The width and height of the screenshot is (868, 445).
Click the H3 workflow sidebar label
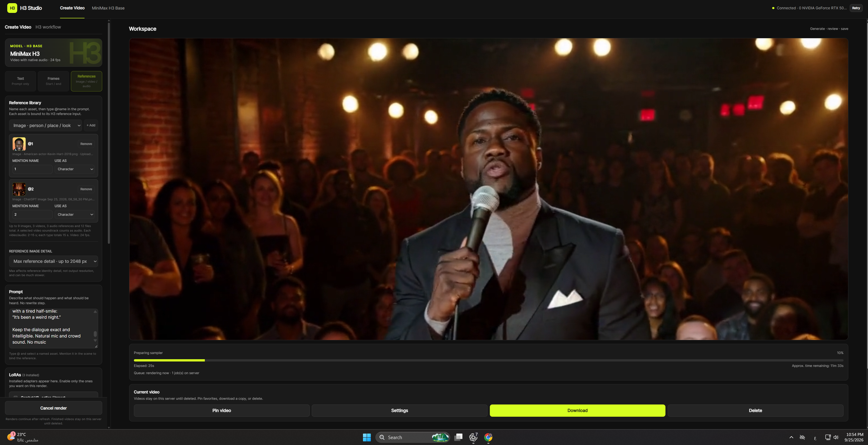(48, 27)
